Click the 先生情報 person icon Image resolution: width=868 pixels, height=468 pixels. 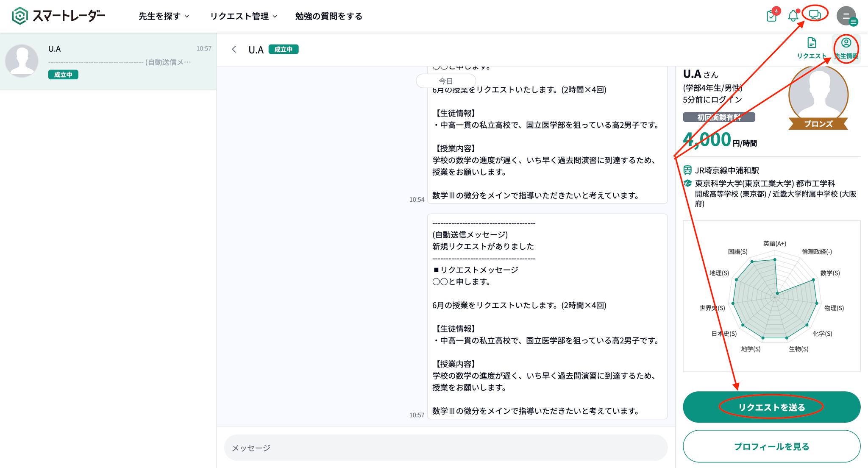point(846,43)
